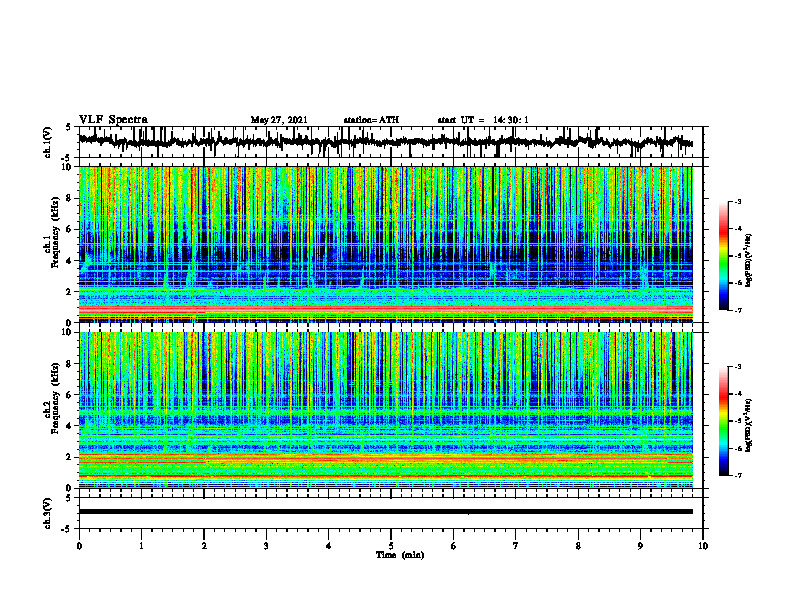792x612 pixels.
Task: Click the time axis tick label "9"
Action: click(640, 546)
